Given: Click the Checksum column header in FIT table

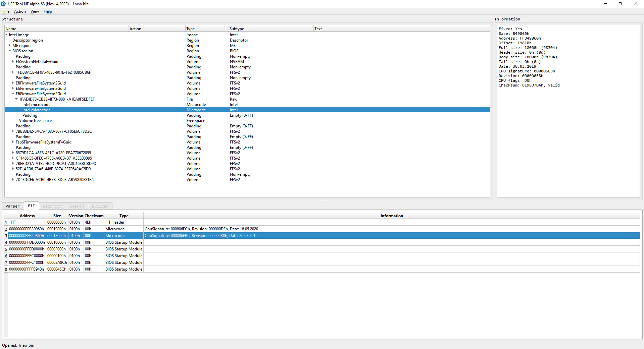Looking at the screenshot, I should click(94, 216).
